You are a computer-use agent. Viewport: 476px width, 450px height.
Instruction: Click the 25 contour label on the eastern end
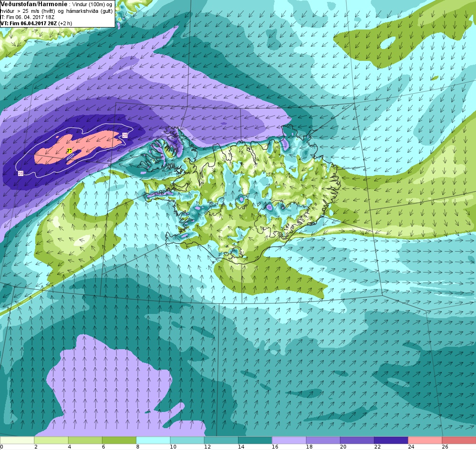[x=125, y=135]
